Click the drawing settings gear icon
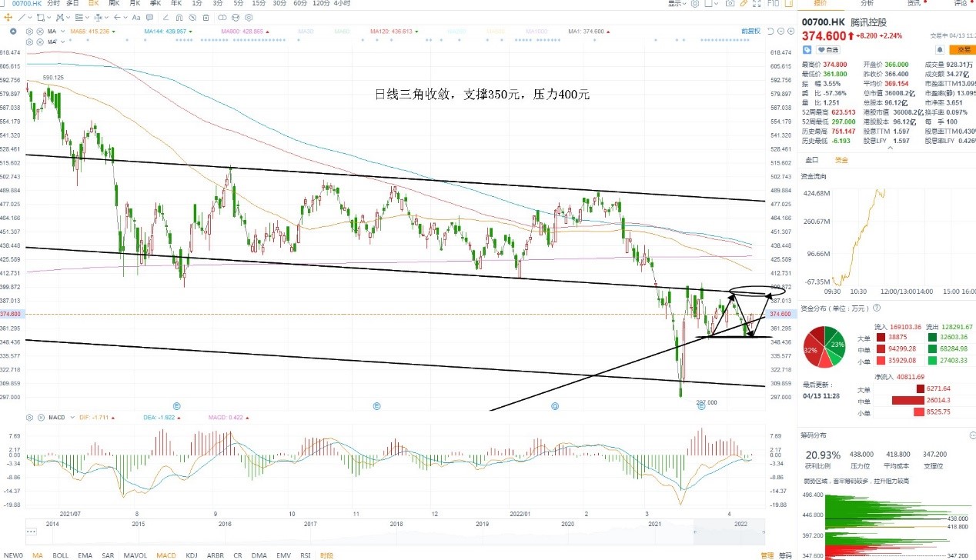Viewport: 976px width, 560px height. click(249, 18)
